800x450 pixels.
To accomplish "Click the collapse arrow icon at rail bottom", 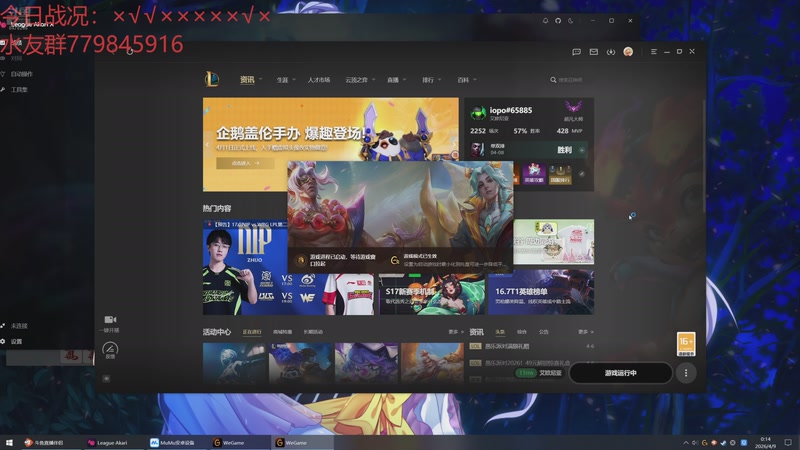I will [x=106, y=379].
